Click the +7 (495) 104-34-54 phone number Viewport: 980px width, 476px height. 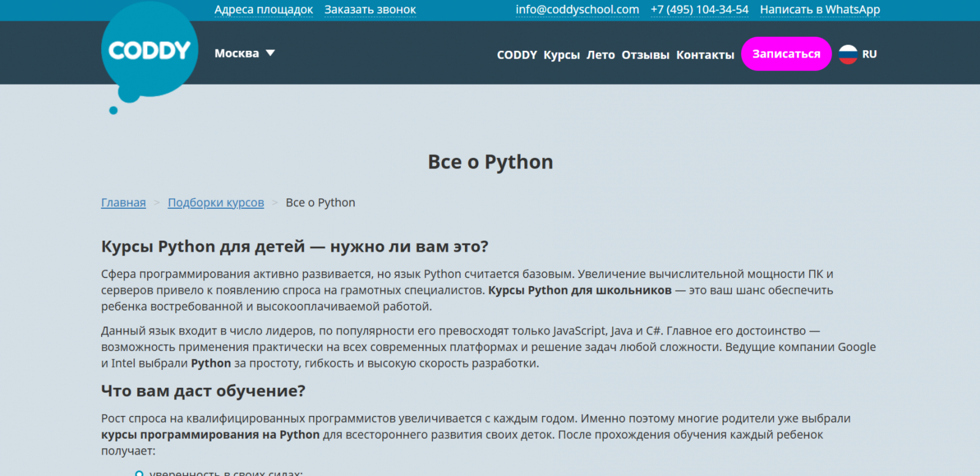coord(699,10)
